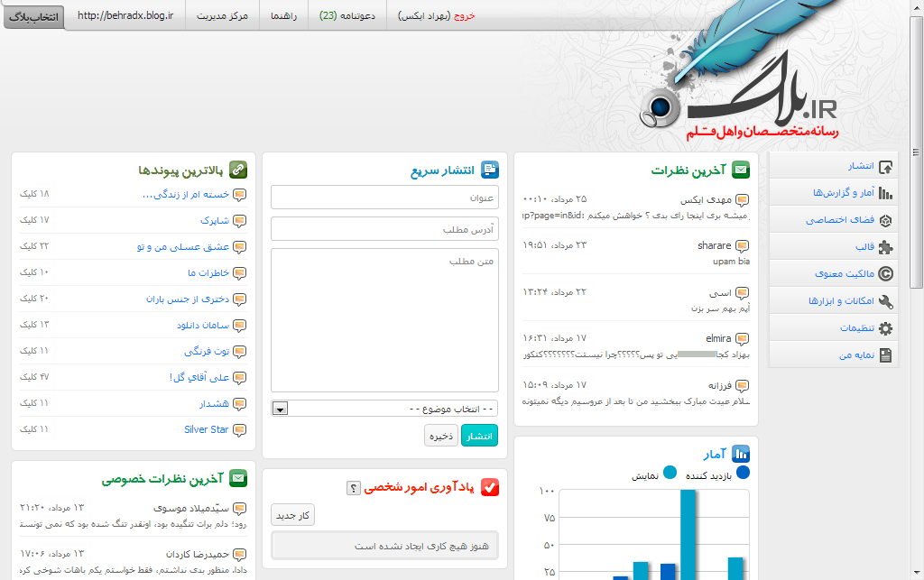Click the page vertical scrollbar thumb
The width and height of the screenshot is (924, 580).
(x=917, y=152)
